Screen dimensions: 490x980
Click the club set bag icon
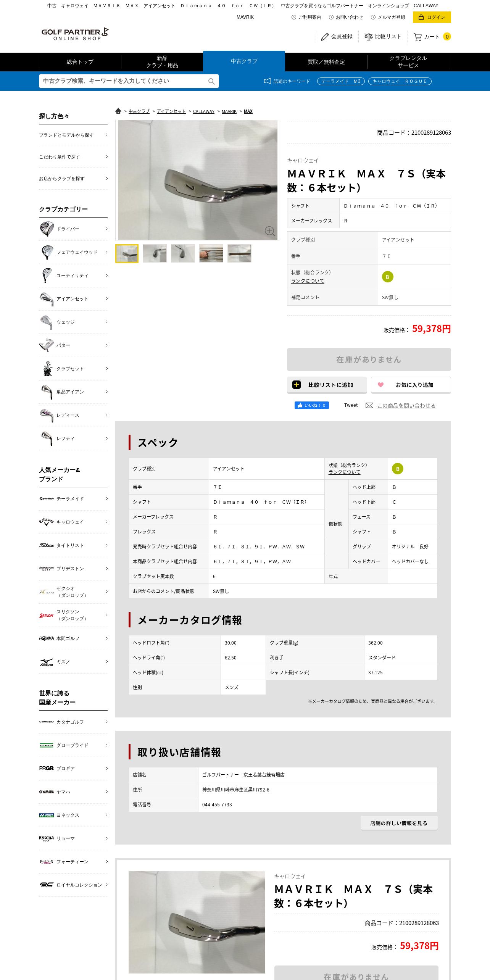(47, 369)
